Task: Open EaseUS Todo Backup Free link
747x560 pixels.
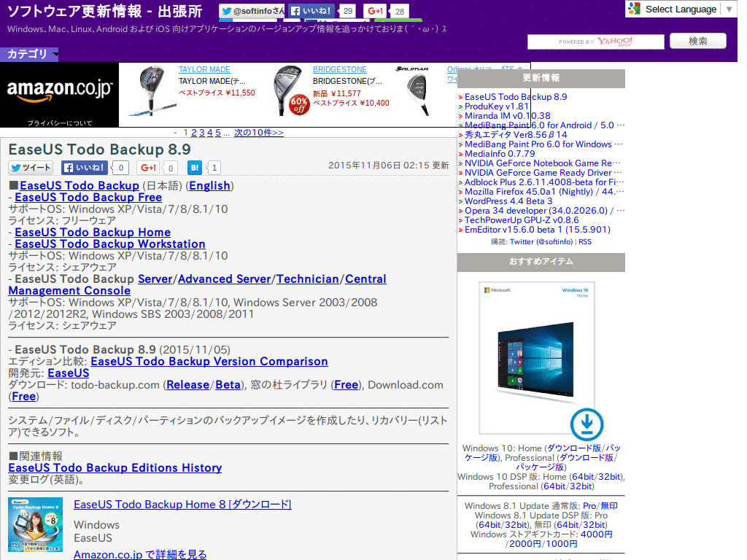Action: [88, 197]
